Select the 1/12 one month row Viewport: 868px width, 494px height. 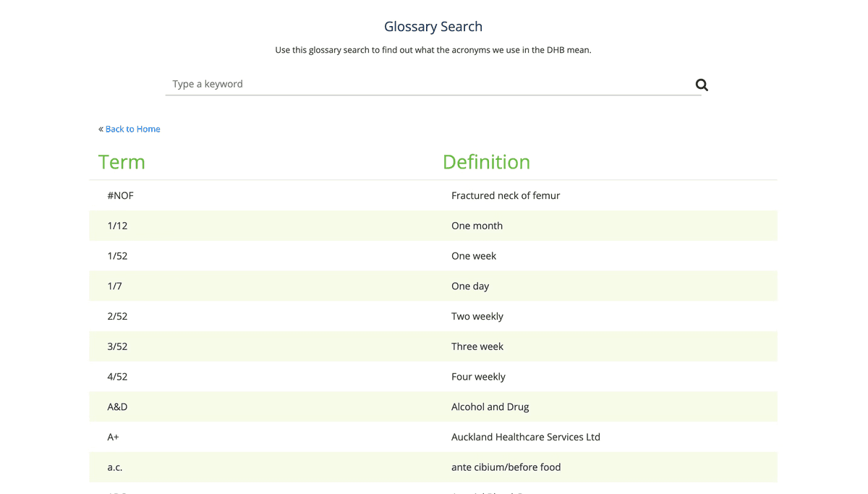(x=117, y=225)
